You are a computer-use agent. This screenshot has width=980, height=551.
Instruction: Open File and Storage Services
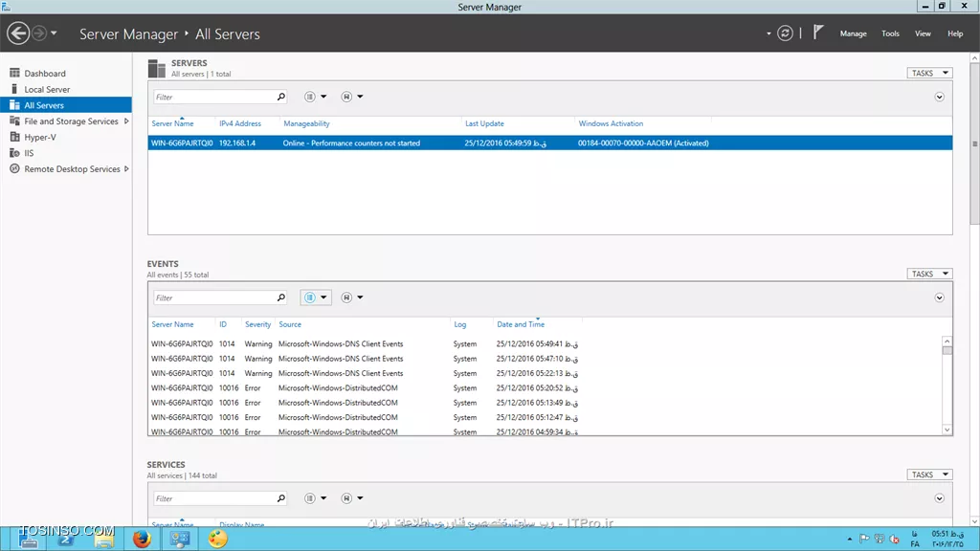71,121
